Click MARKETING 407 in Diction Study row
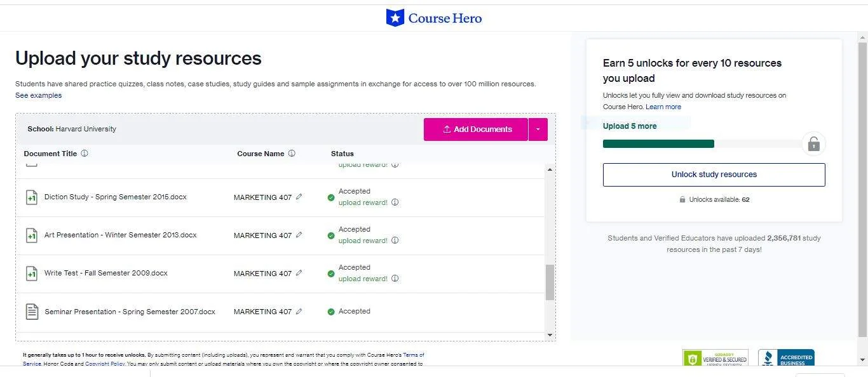868x377 pixels. pos(262,197)
